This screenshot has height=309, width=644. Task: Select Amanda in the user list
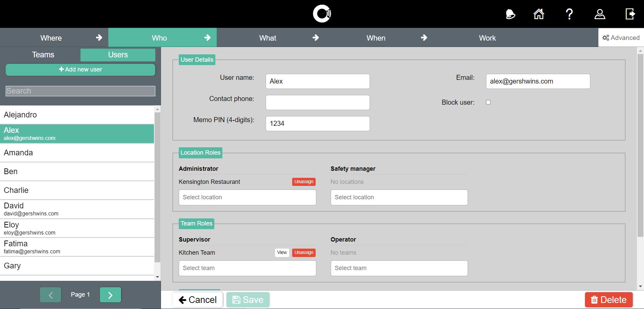point(77,153)
